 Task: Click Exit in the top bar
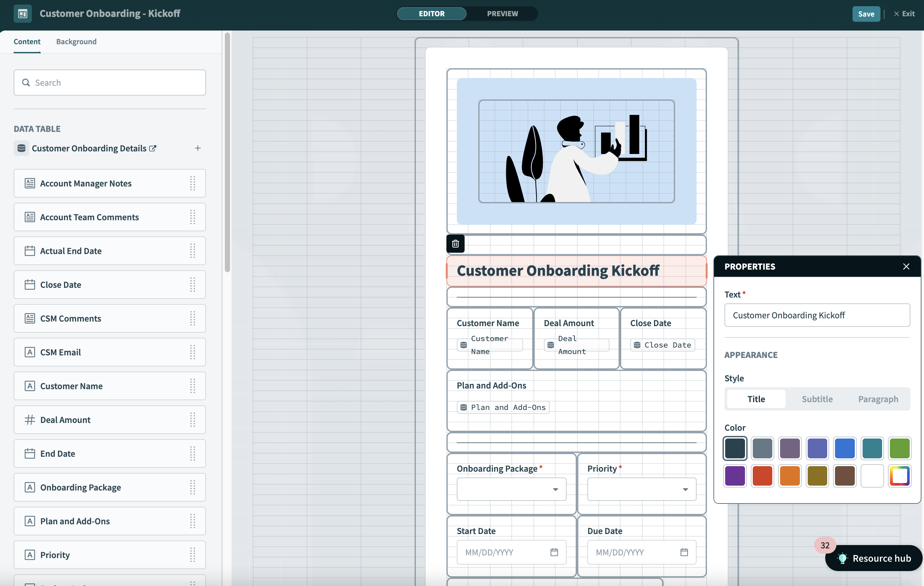904,14
